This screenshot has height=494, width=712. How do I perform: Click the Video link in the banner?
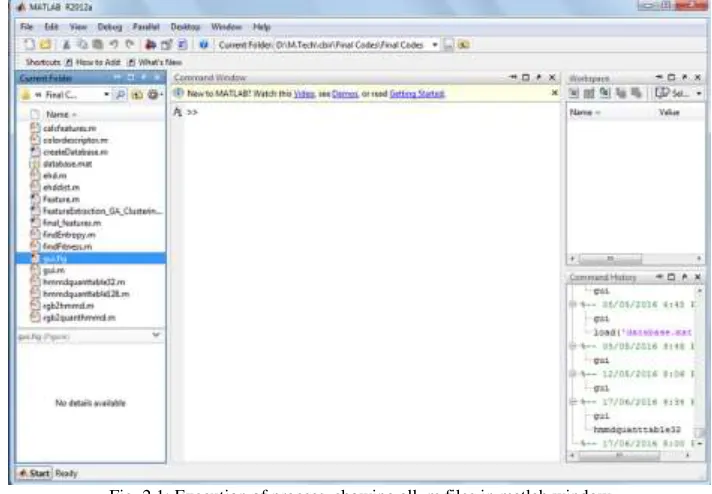pyautogui.click(x=304, y=94)
